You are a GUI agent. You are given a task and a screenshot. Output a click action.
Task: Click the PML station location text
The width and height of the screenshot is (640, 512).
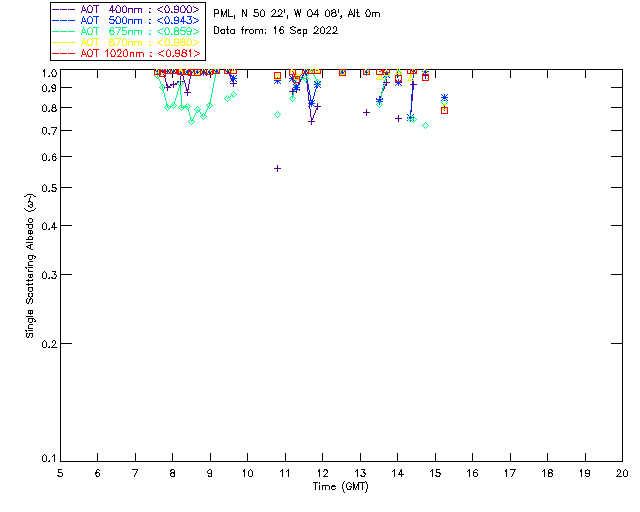(x=297, y=14)
